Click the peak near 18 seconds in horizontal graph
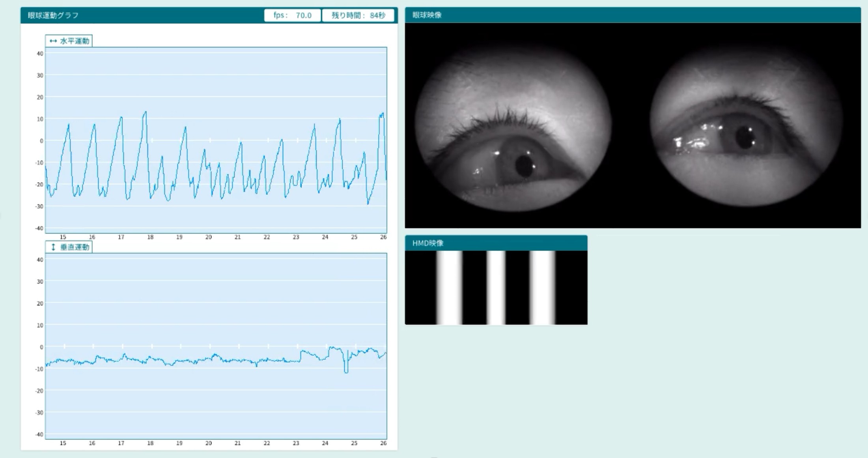This screenshot has height=458, width=868. coord(145,112)
